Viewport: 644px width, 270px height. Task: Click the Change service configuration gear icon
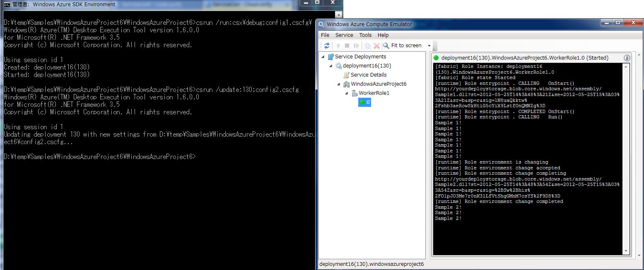[x=367, y=46]
